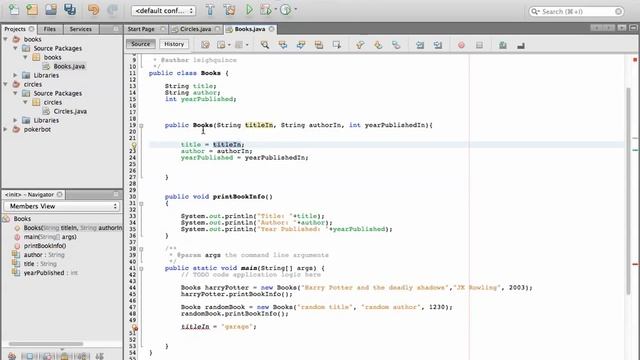Toggle Highlight Search in editor toolbar
This screenshot has height=360, width=640.
point(319,45)
